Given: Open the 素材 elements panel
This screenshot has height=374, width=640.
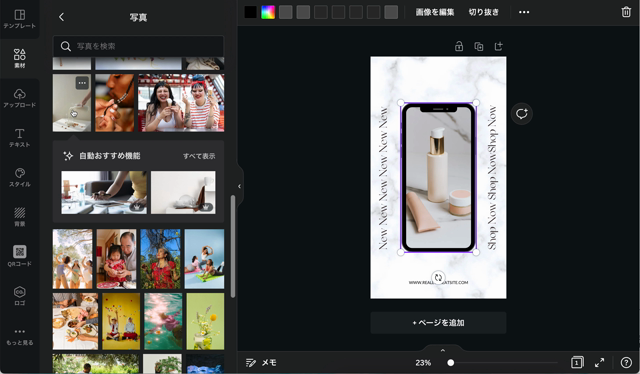Looking at the screenshot, I should 20,58.
